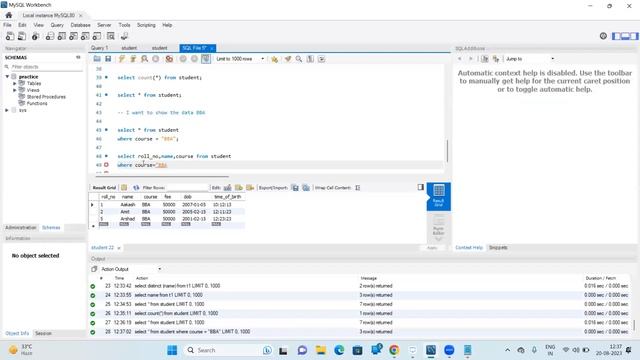Open the Context Help tab
Viewport: 640px width, 360px height.
click(469, 248)
